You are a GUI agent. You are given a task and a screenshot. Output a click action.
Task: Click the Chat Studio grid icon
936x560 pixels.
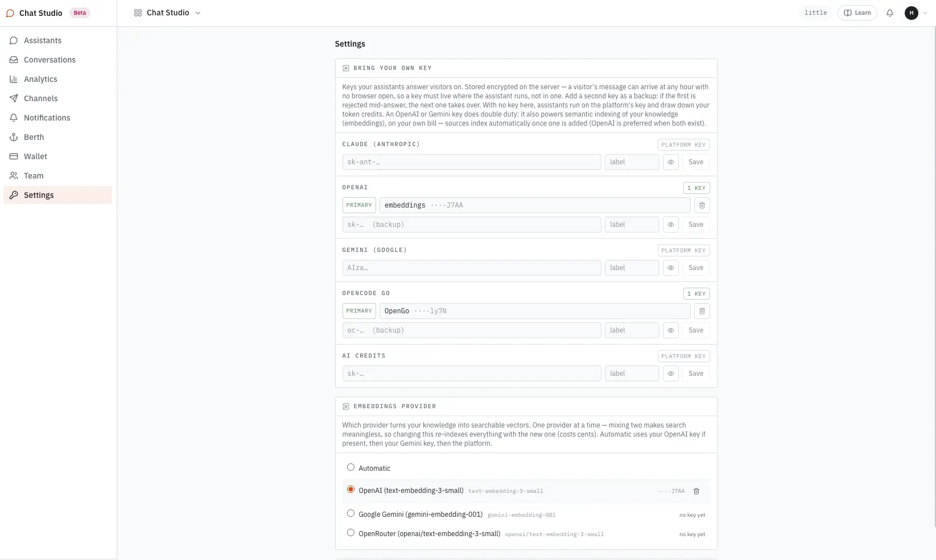coord(138,13)
